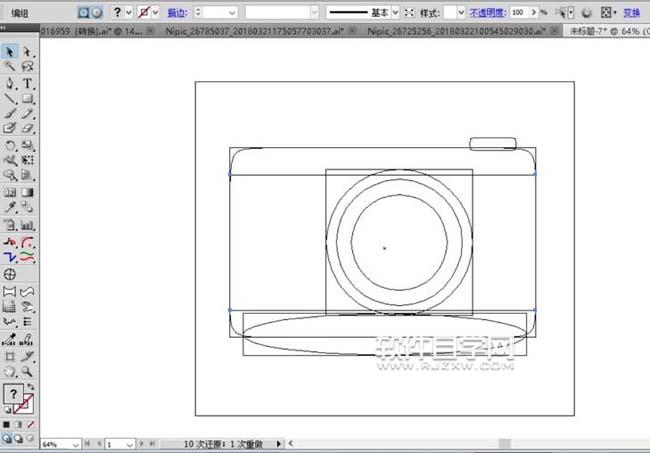650x453 pixels.
Task: Select the Pen tool
Action: 10,83
